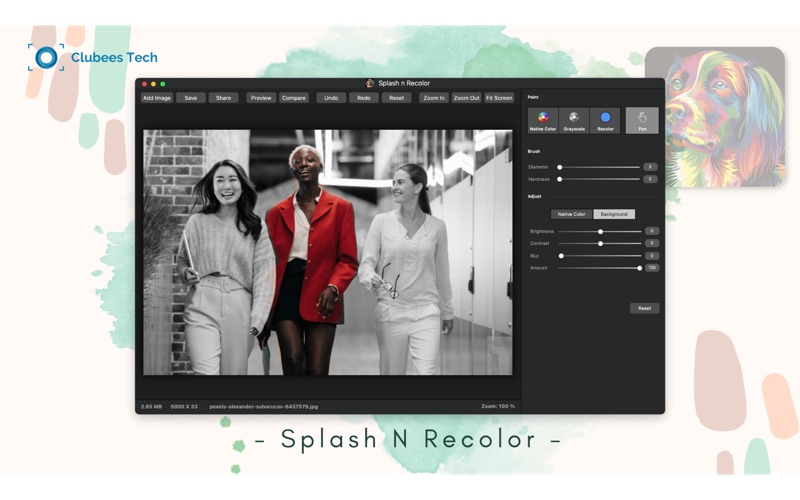The image size is (800, 500).
Task: Click the Hardness value field
Action: coord(651,179)
